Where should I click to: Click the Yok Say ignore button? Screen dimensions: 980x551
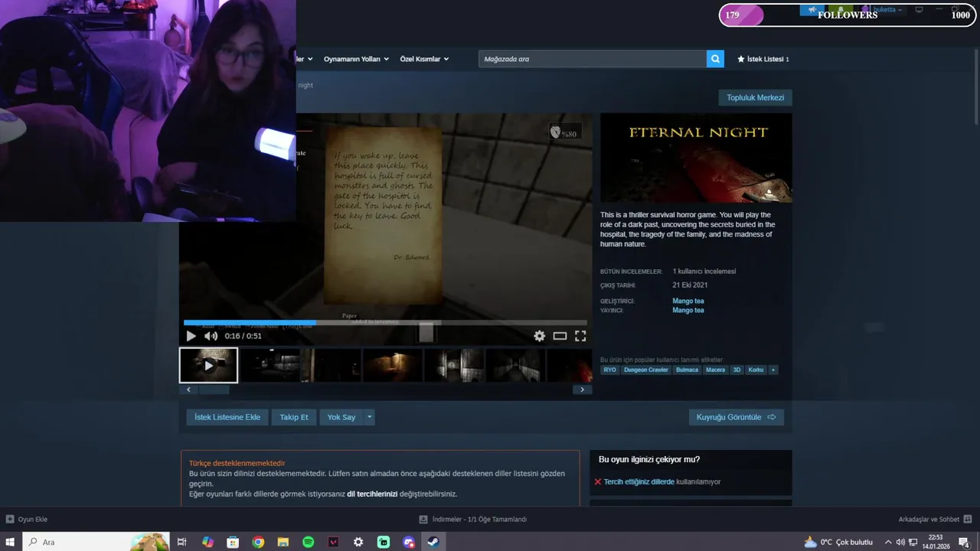click(x=341, y=417)
